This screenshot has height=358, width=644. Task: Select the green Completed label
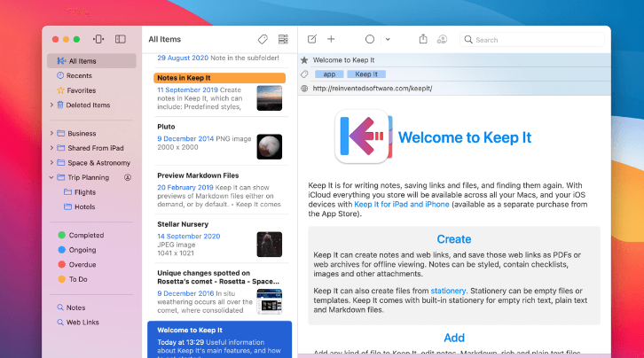point(86,236)
